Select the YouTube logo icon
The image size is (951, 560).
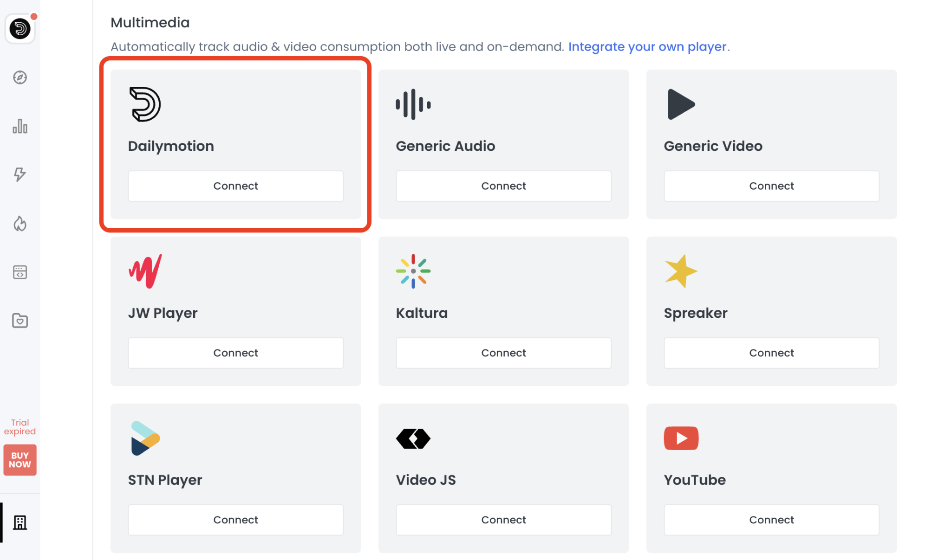coord(681,438)
